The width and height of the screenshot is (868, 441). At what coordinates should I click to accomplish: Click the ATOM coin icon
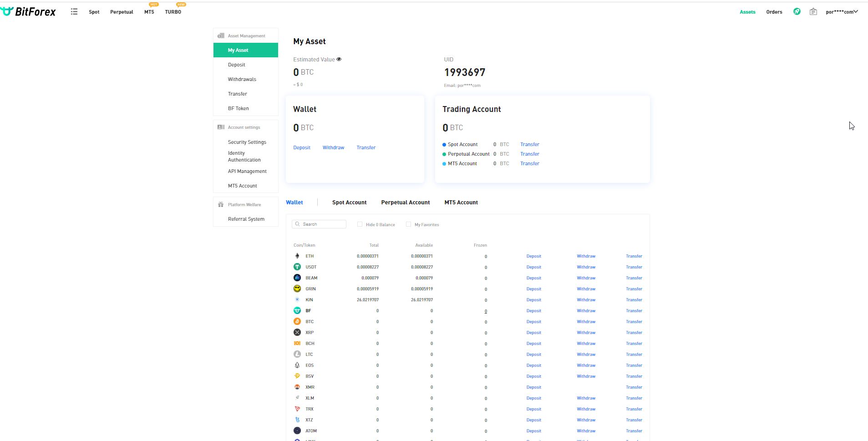(x=297, y=431)
